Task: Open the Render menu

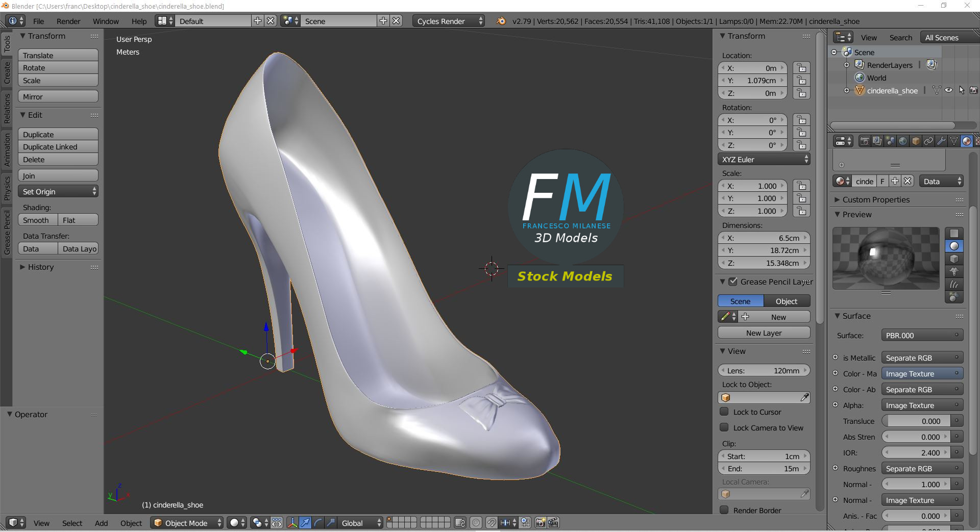Action: pos(68,21)
